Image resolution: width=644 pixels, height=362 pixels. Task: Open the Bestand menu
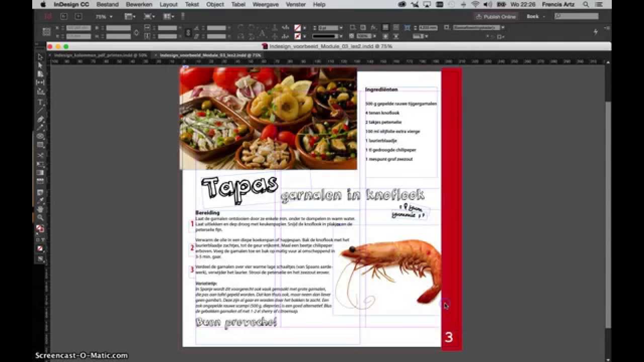[107, 4]
